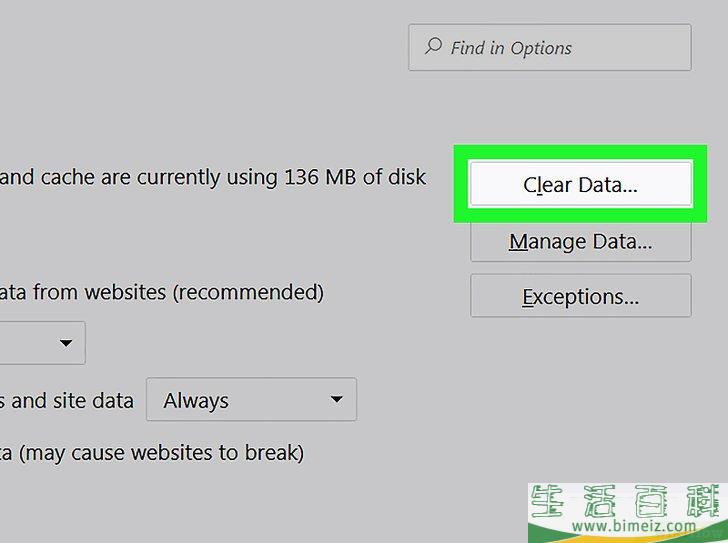The image size is (728, 543).
Task: Open the www.bimeiz.com watermark link
Action: [x=634, y=526]
